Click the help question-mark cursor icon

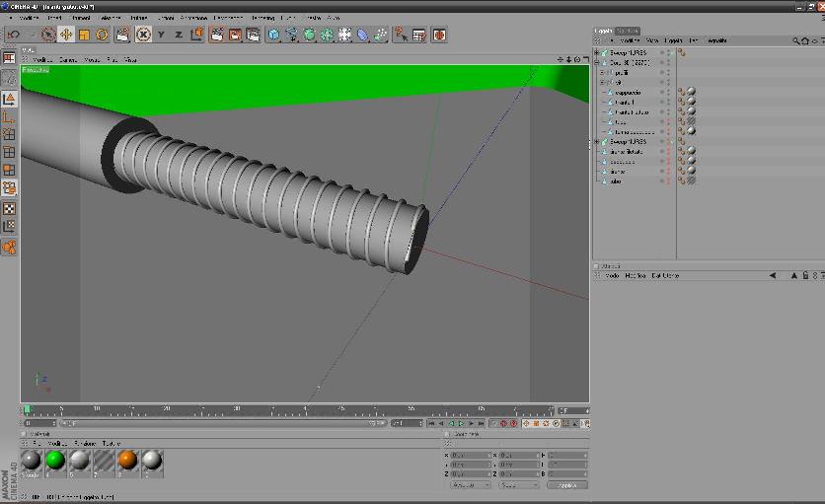coord(401,35)
